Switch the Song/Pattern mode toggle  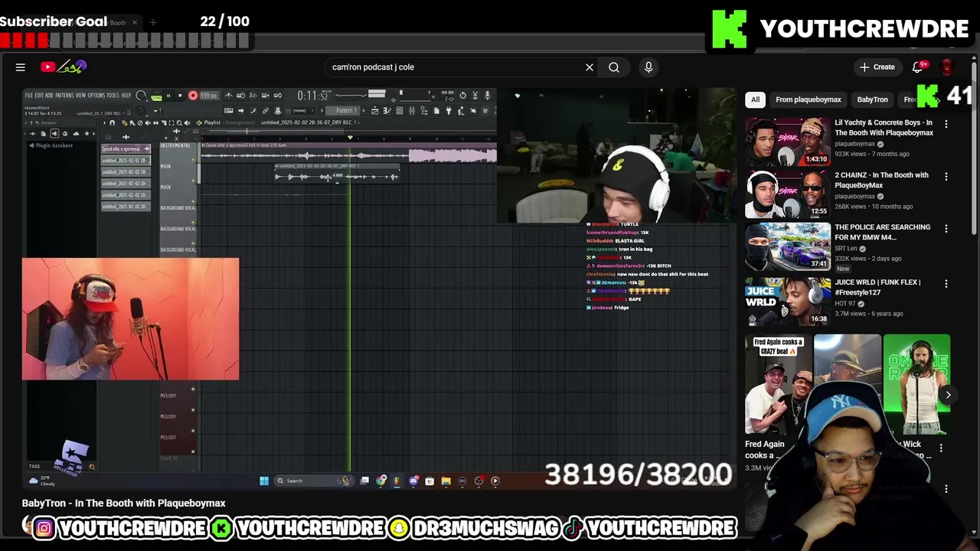point(156,96)
